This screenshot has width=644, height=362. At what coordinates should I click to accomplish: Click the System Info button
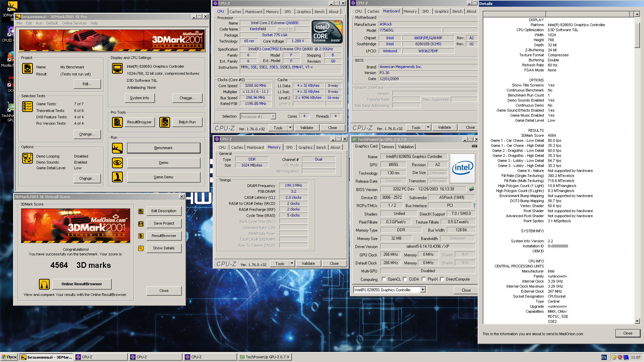pos(140,98)
